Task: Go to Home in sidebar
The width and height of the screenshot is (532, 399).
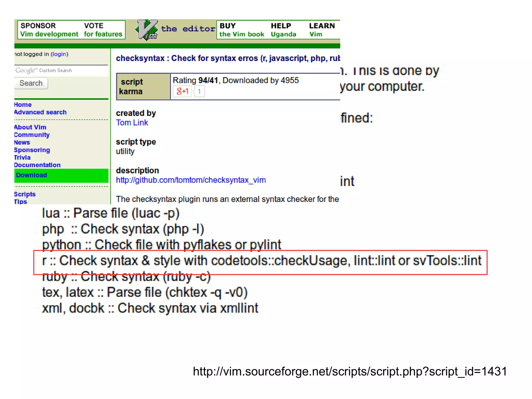Action: coord(23,105)
